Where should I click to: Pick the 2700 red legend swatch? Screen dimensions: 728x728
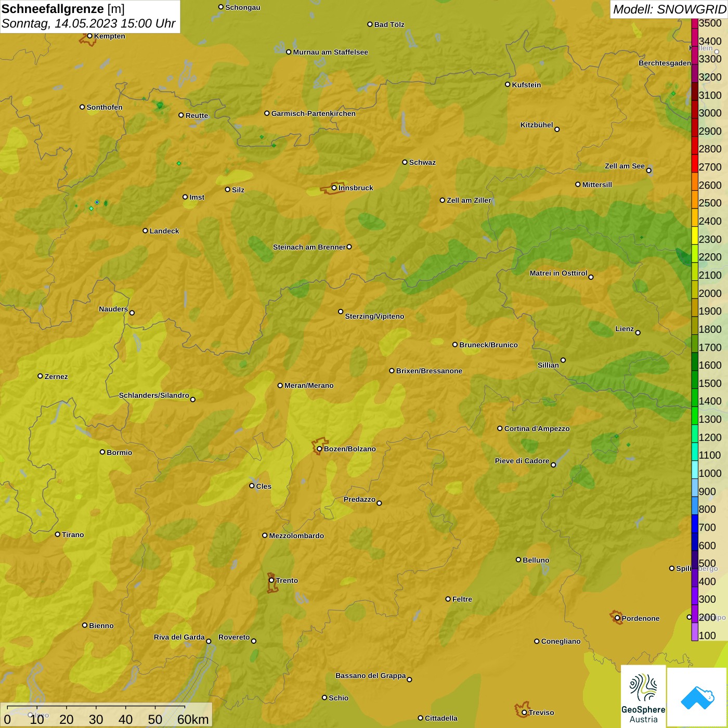(x=695, y=164)
